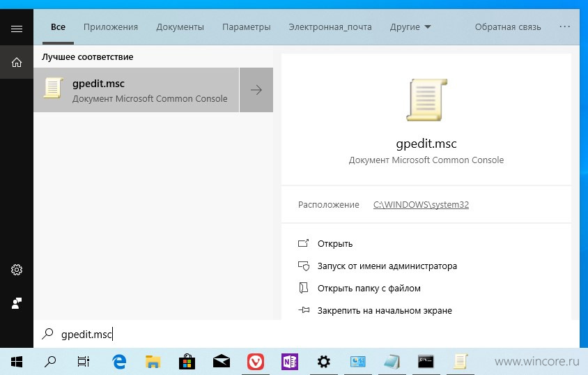
Task: Switch to the Все tab
Action: click(x=58, y=27)
